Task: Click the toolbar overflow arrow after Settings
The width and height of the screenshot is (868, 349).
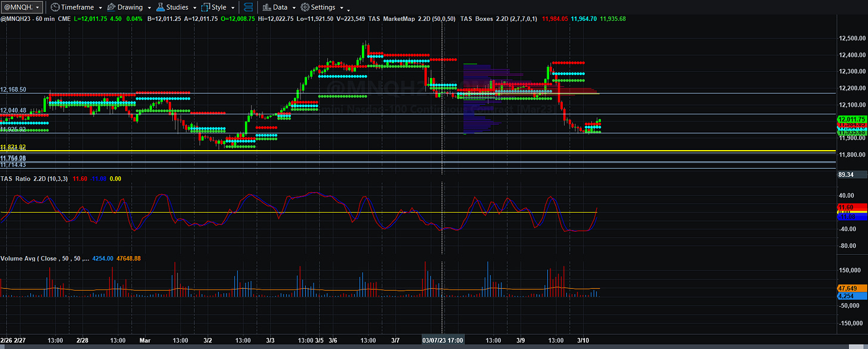Action: (348, 9)
